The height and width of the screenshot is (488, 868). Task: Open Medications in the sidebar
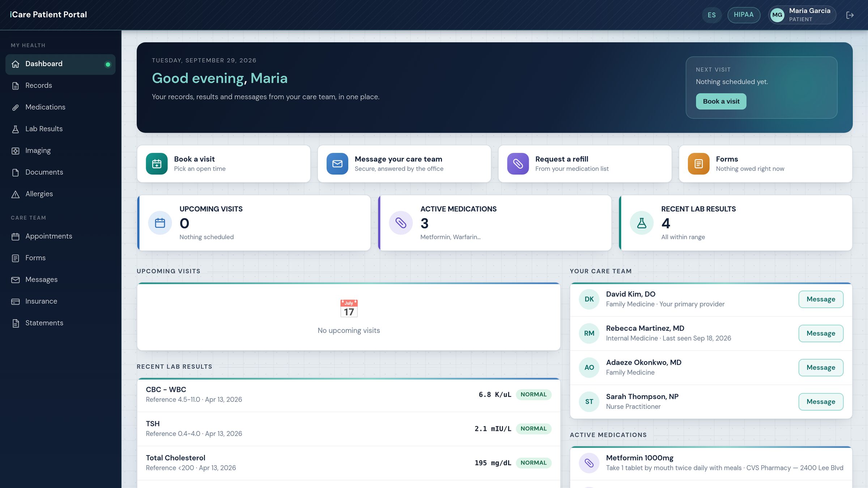pyautogui.click(x=60, y=107)
